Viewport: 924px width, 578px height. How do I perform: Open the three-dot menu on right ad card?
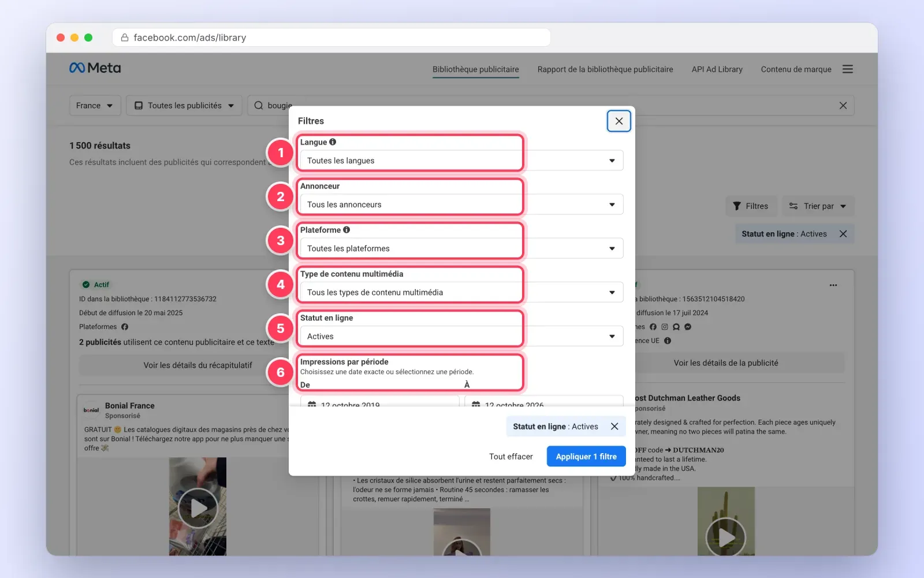[833, 285]
